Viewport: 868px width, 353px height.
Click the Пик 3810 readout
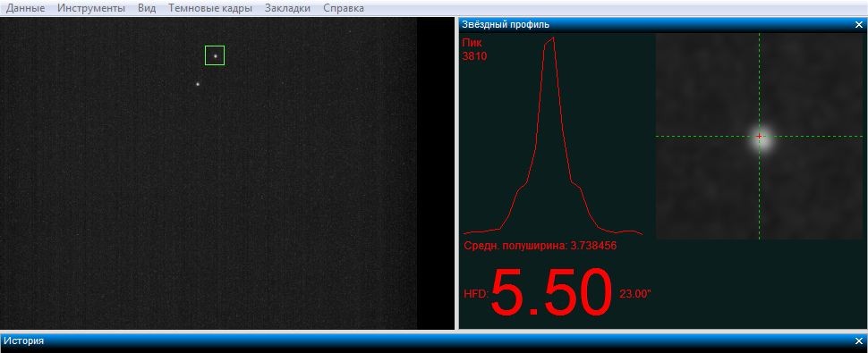tap(474, 49)
